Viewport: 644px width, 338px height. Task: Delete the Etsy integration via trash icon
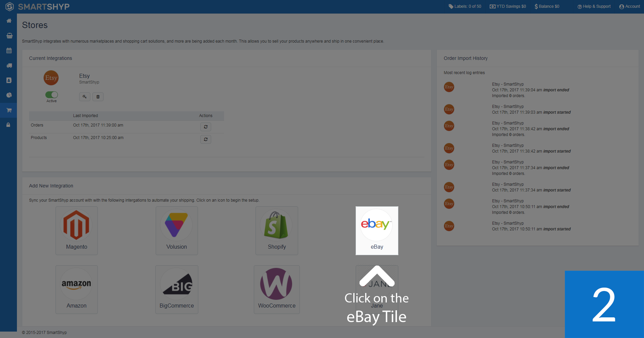tap(98, 97)
